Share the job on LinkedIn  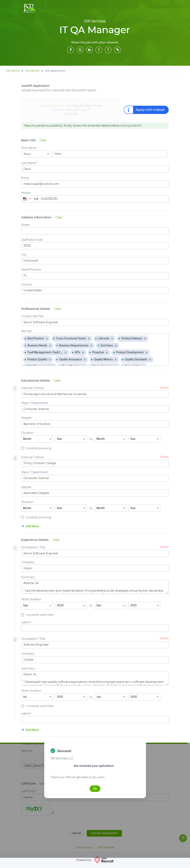[89, 50]
